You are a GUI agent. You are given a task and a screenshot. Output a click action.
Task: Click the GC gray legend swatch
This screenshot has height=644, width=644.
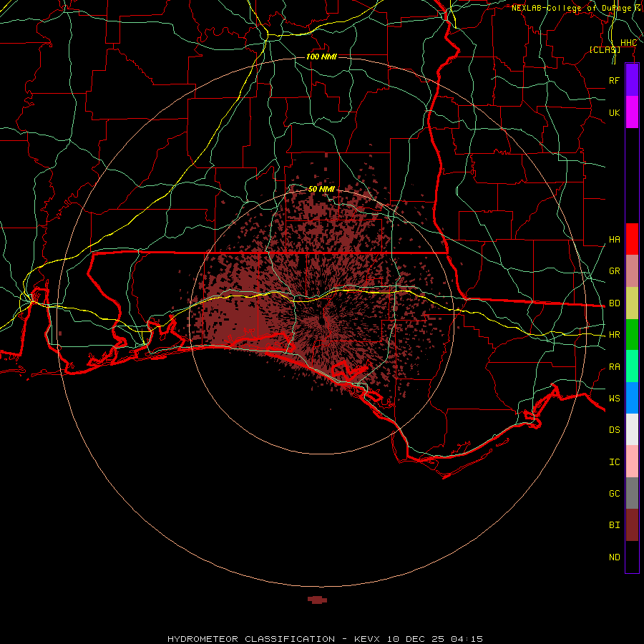coord(632,493)
